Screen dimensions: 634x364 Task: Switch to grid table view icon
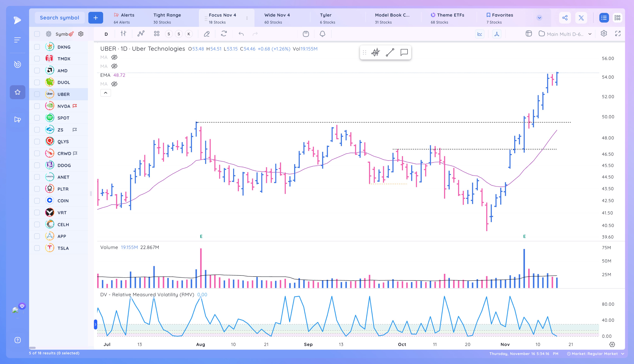point(618,18)
